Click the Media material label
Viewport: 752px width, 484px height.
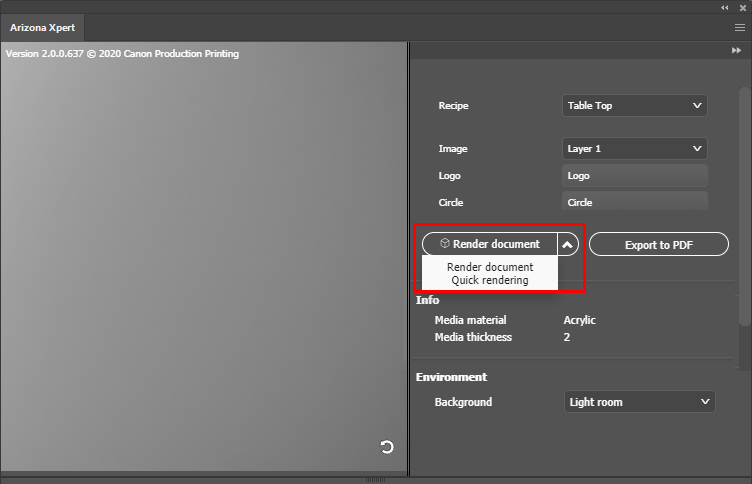(470, 320)
